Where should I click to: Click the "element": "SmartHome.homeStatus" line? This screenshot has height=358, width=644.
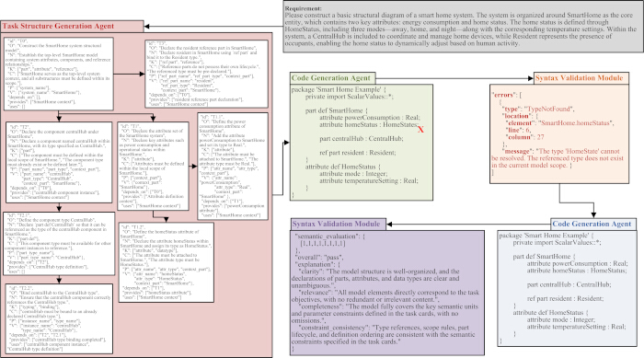pyautogui.click(x=559, y=123)
